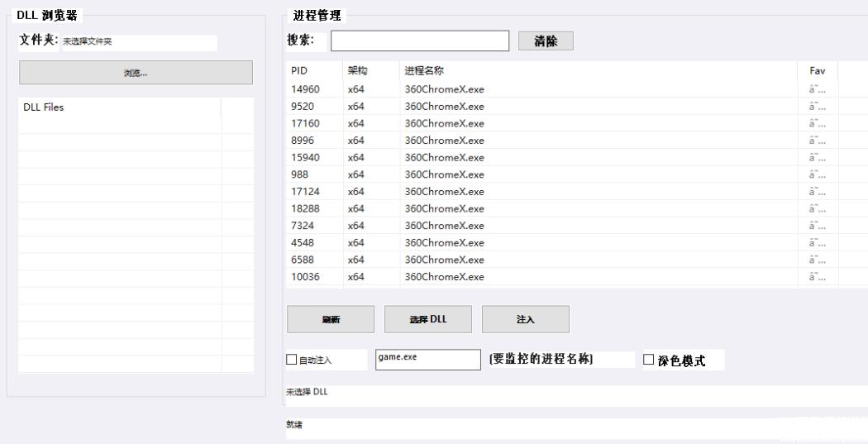The width and height of the screenshot is (868, 444).
Task: Toggle the Fav star for PID 18288
Action: [818, 208]
